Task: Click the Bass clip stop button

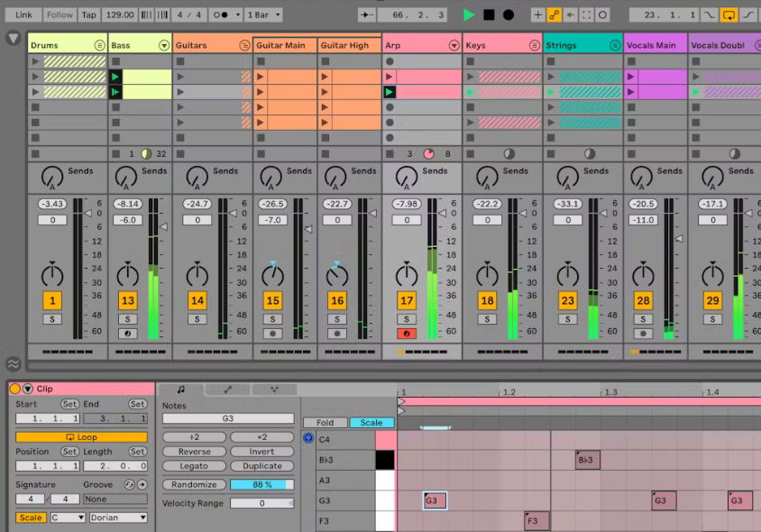Action: click(116, 154)
